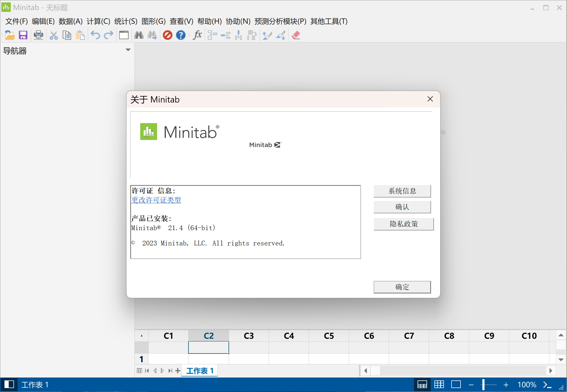Click the active cell under C2
The width and height of the screenshot is (567, 392).
tap(209, 347)
